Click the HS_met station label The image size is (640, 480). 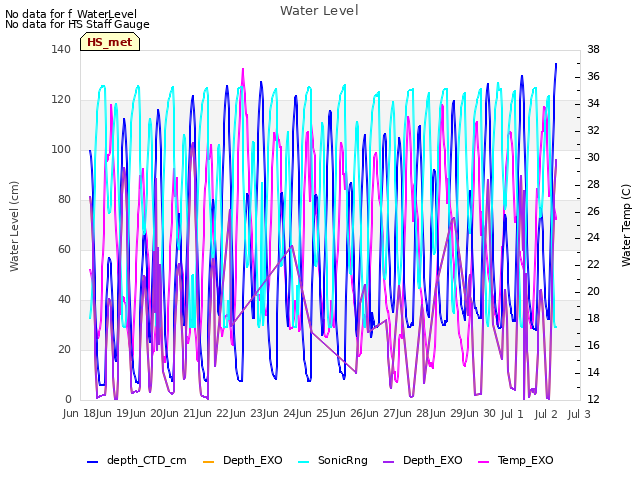(110, 42)
